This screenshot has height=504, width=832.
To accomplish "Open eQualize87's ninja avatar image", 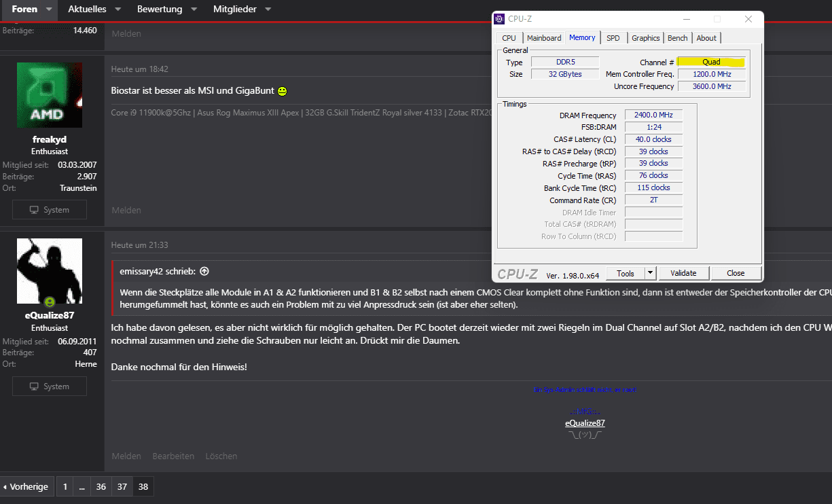I will pyautogui.click(x=50, y=271).
